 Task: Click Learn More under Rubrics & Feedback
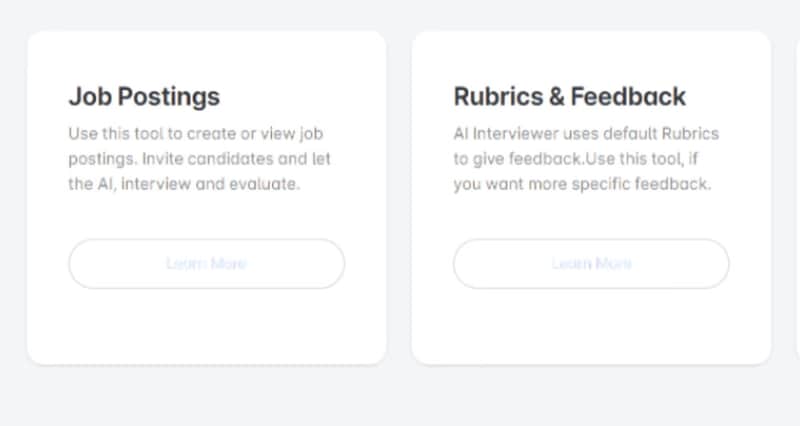tap(591, 264)
